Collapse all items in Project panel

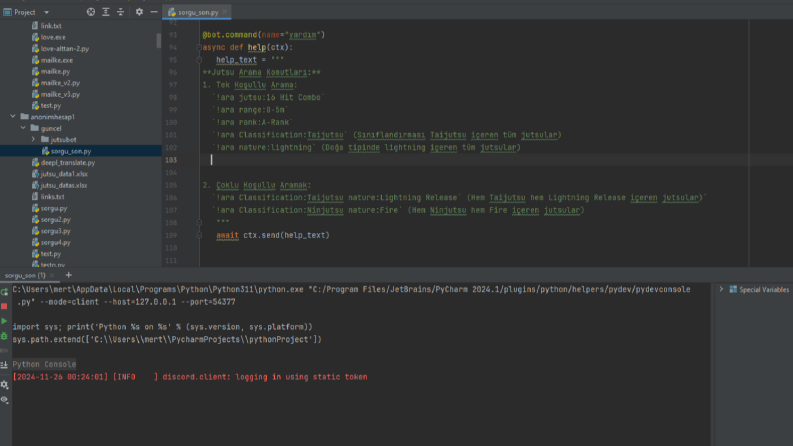pos(120,12)
